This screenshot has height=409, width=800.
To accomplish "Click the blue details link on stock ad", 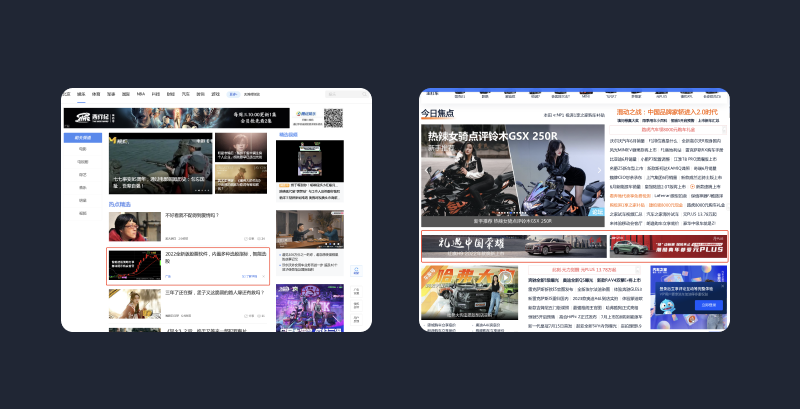I will pyautogui.click(x=250, y=276).
